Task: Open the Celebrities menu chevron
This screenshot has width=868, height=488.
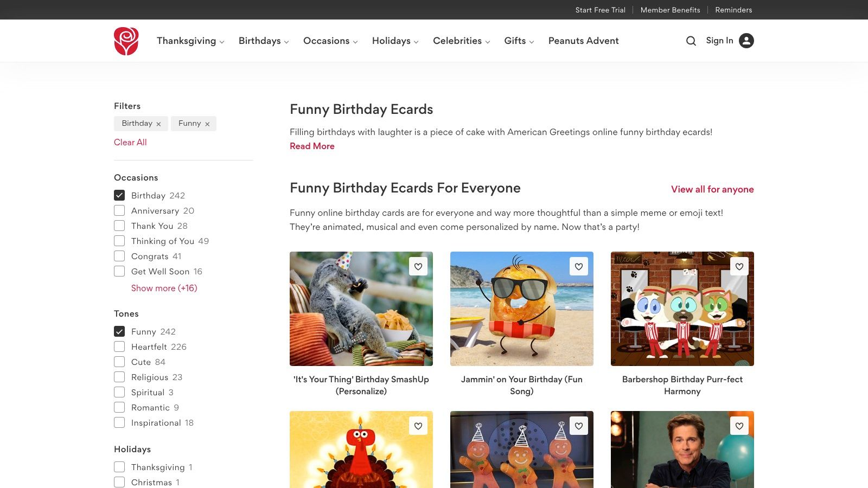Action: coord(488,41)
